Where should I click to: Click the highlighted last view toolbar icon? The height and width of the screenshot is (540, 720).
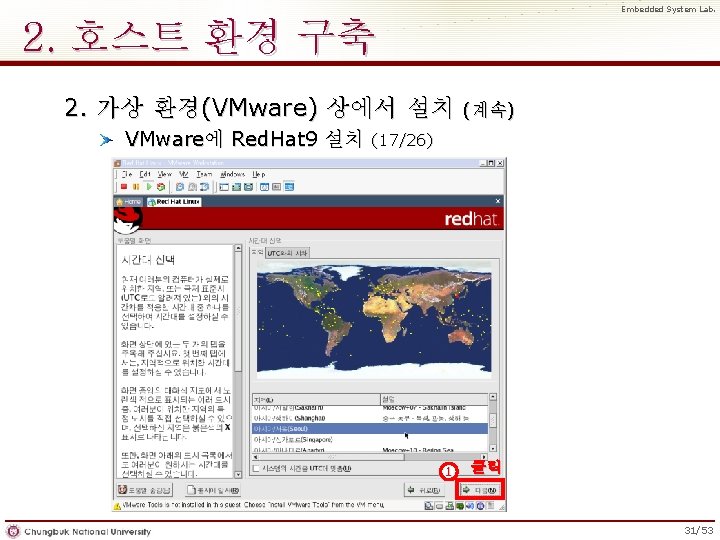(x=289, y=187)
